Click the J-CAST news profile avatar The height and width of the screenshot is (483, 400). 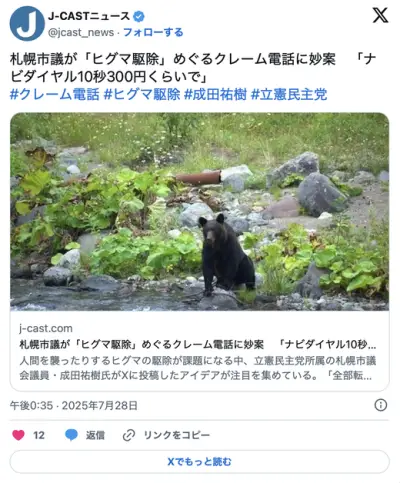coord(27,23)
